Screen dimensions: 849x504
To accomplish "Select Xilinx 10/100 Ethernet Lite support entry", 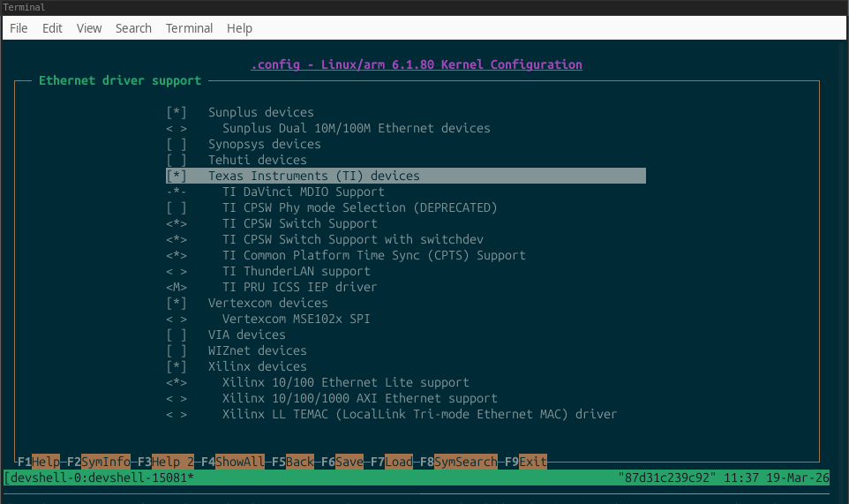I will tap(345, 383).
